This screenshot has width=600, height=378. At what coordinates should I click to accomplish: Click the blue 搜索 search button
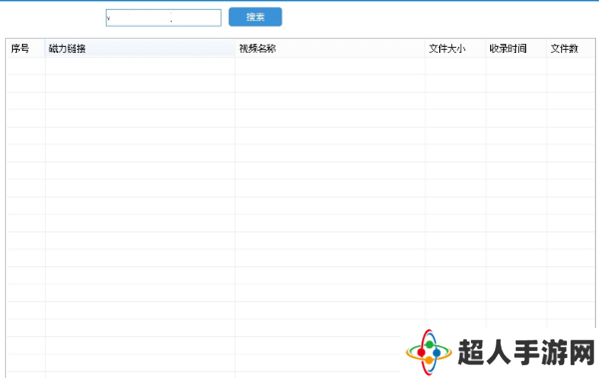(255, 17)
